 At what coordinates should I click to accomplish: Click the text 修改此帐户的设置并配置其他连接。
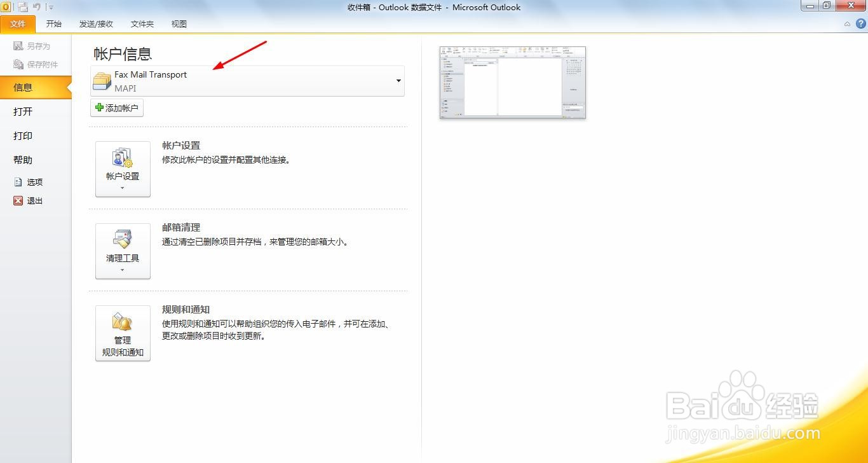tap(227, 160)
